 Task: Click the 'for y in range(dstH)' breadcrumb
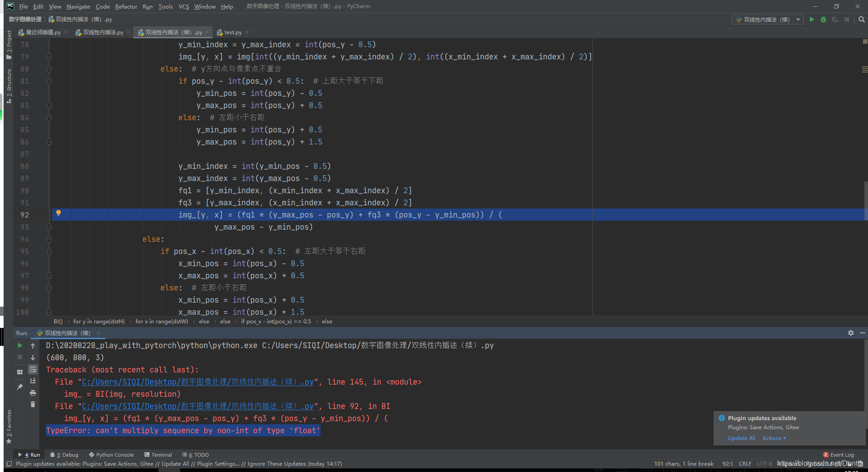pyautogui.click(x=99, y=322)
